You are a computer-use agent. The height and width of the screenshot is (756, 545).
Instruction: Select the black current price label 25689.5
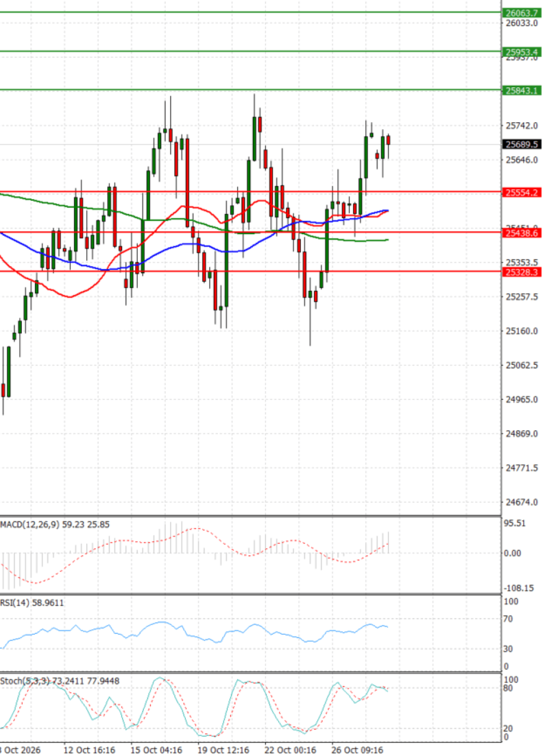tap(522, 144)
